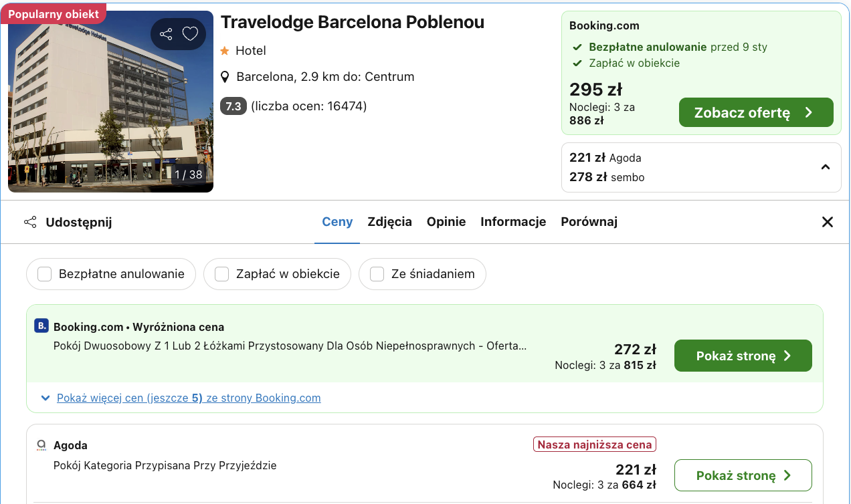Click Pokaż stronę for the Agoda offer
Image resolution: width=851 pixels, height=504 pixels.
[x=743, y=475]
